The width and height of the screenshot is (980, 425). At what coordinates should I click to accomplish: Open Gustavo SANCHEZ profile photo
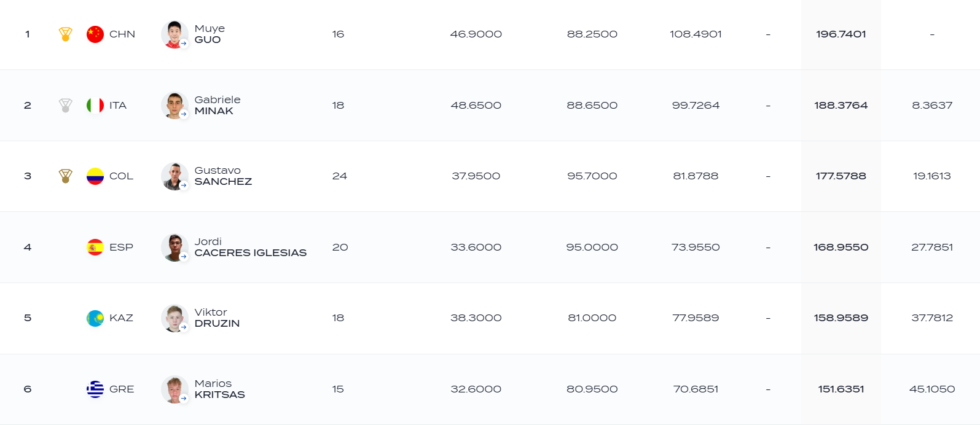point(174,176)
